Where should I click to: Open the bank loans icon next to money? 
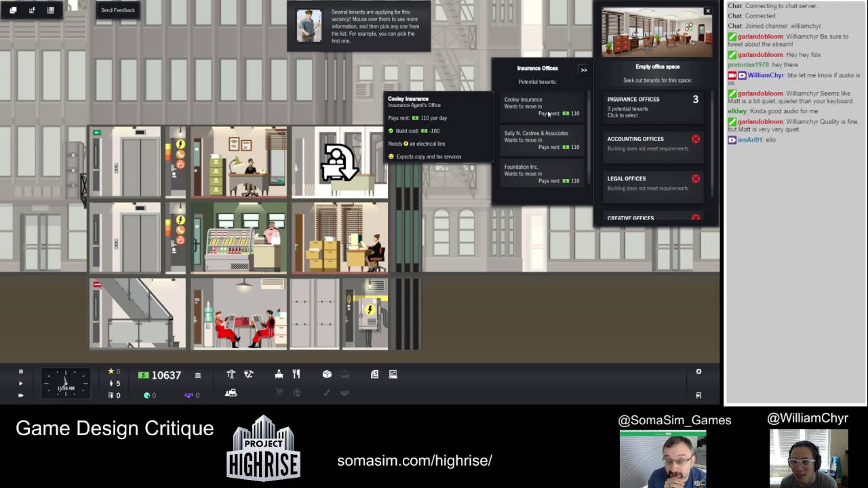click(198, 375)
